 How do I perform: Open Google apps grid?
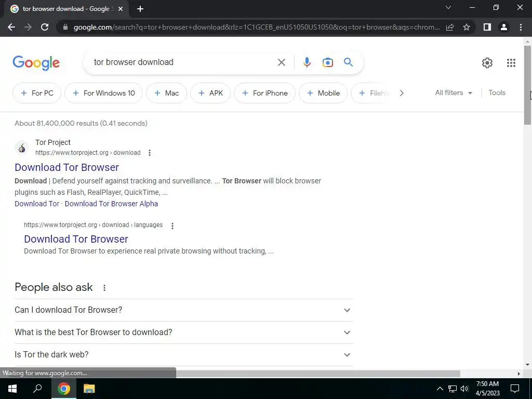pos(511,62)
